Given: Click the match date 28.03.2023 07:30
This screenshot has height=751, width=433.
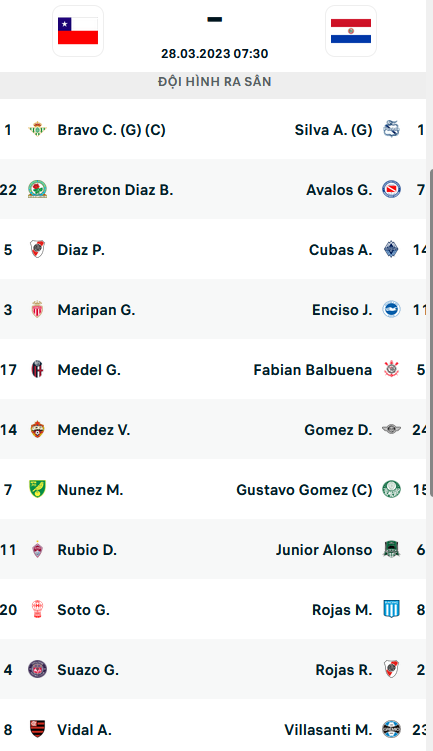Looking at the screenshot, I should click(215, 54).
